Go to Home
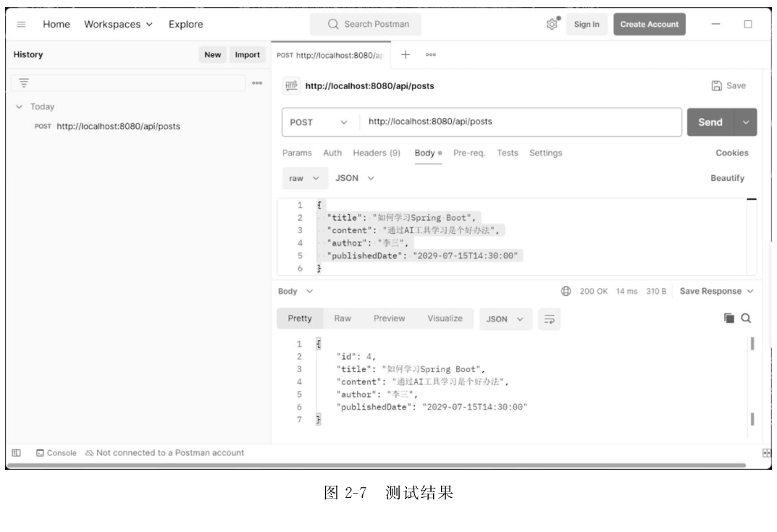 pyautogui.click(x=56, y=25)
